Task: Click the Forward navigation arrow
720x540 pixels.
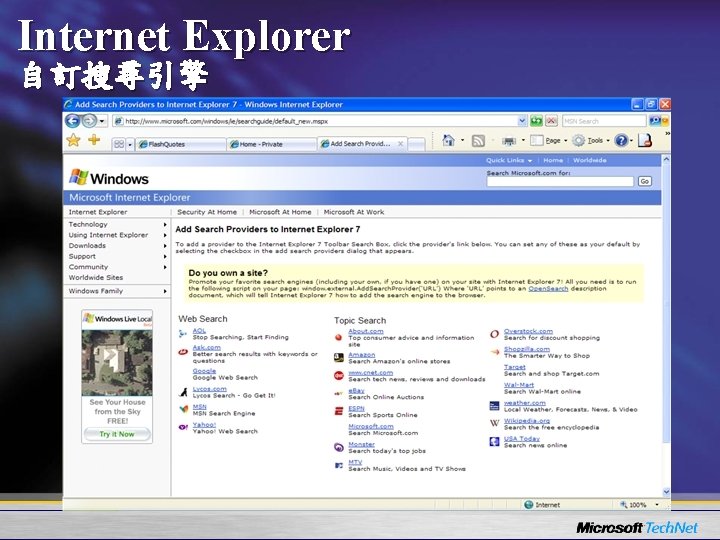Action: point(90,121)
